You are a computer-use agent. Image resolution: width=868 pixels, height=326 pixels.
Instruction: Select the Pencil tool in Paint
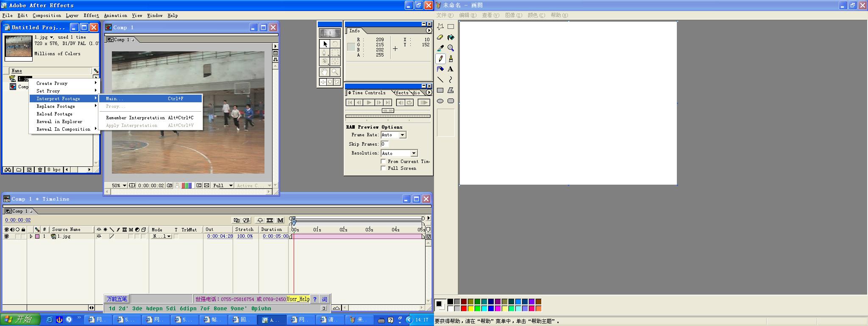[440, 59]
